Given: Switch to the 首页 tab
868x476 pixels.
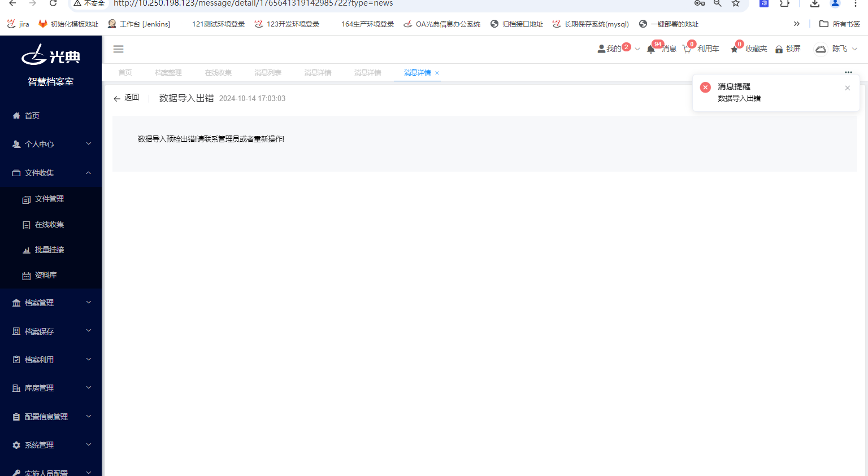Looking at the screenshot, I should 125,73.
